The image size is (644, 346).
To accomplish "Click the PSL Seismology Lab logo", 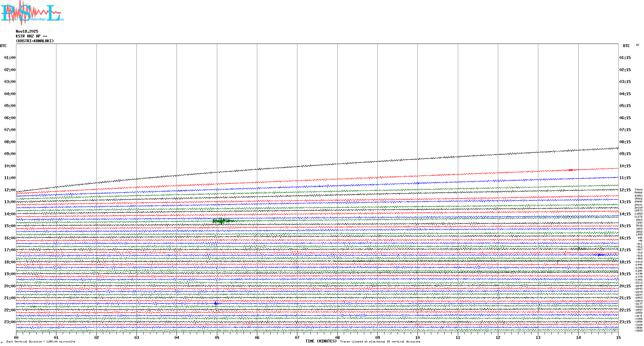I will point(32,13).
